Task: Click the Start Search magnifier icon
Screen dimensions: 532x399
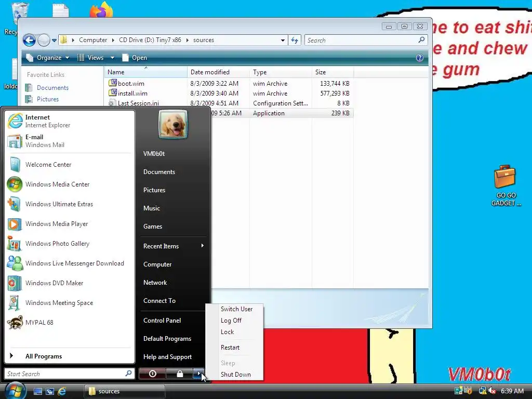Action: pyautogui.click(x=129, y=374)
